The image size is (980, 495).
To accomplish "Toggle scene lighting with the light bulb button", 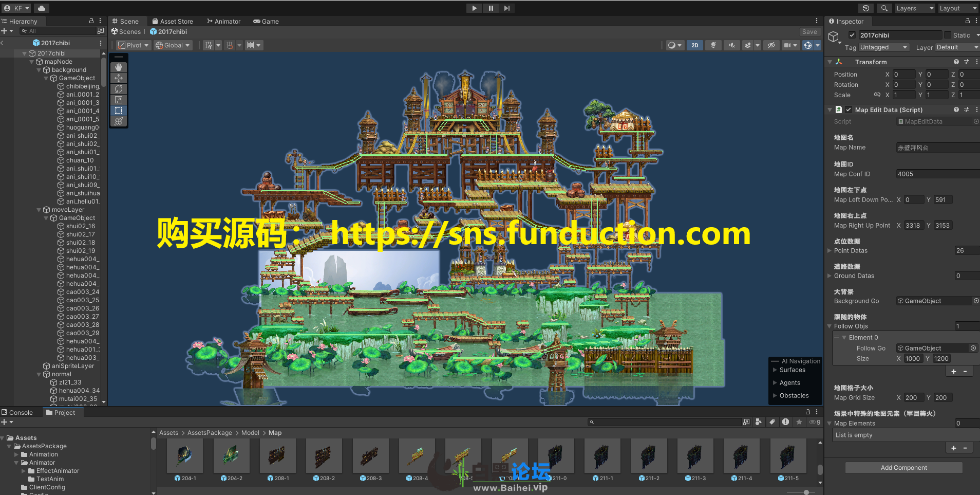I will coord(713,45).
